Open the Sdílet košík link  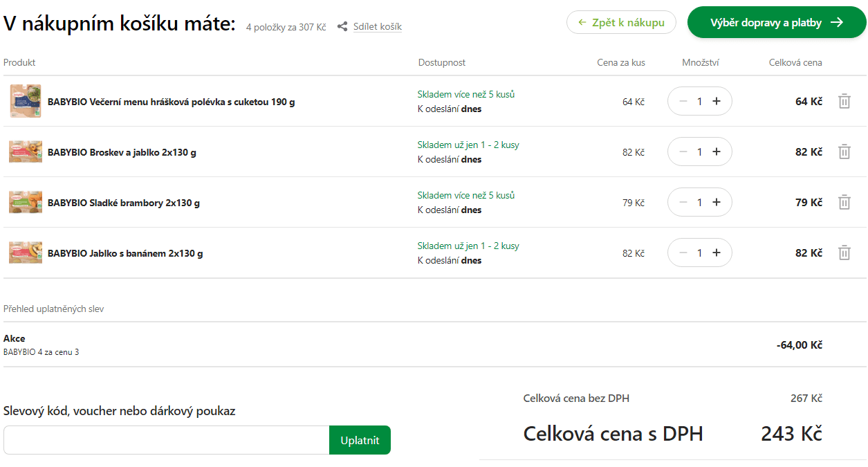pos(378,27)
